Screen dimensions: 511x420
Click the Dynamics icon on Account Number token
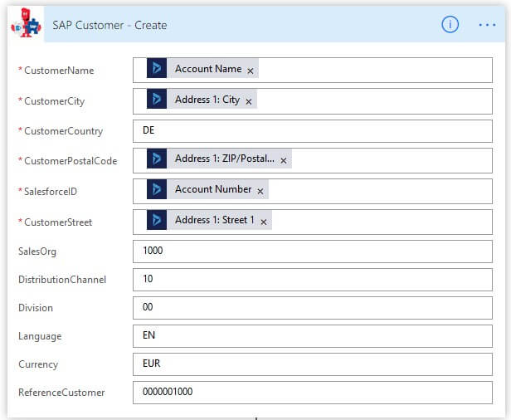click(157, 189)
